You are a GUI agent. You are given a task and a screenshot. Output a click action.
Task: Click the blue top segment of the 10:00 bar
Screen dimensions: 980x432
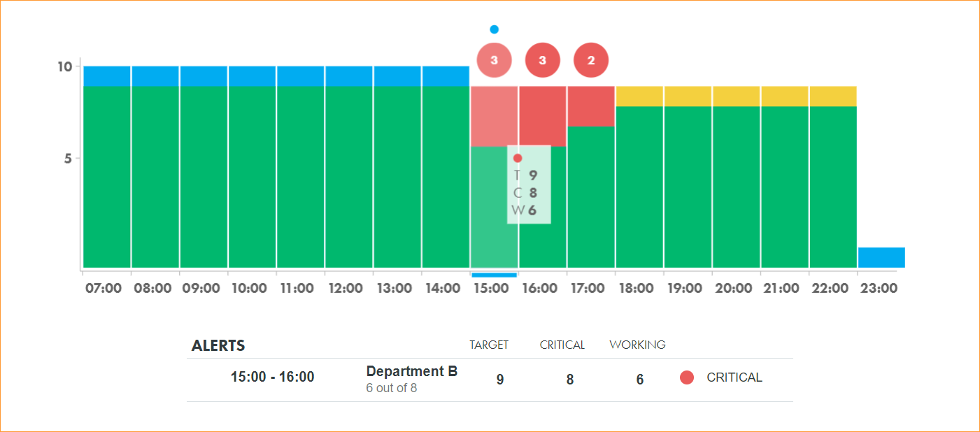252,76
